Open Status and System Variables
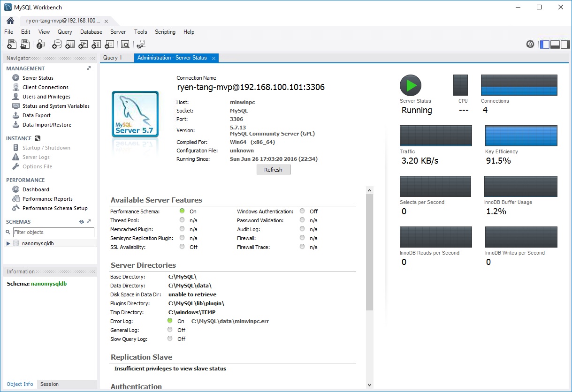 (x=56, y=106)
